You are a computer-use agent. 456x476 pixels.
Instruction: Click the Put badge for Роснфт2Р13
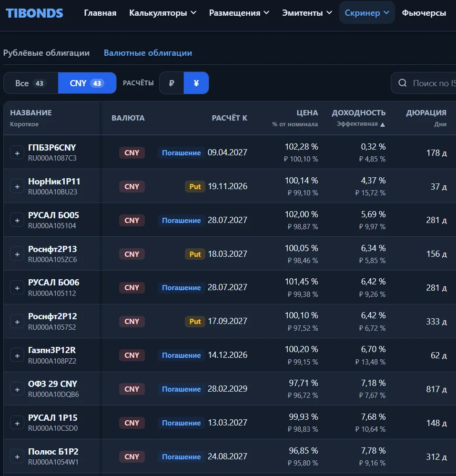[x=195, y=254]
